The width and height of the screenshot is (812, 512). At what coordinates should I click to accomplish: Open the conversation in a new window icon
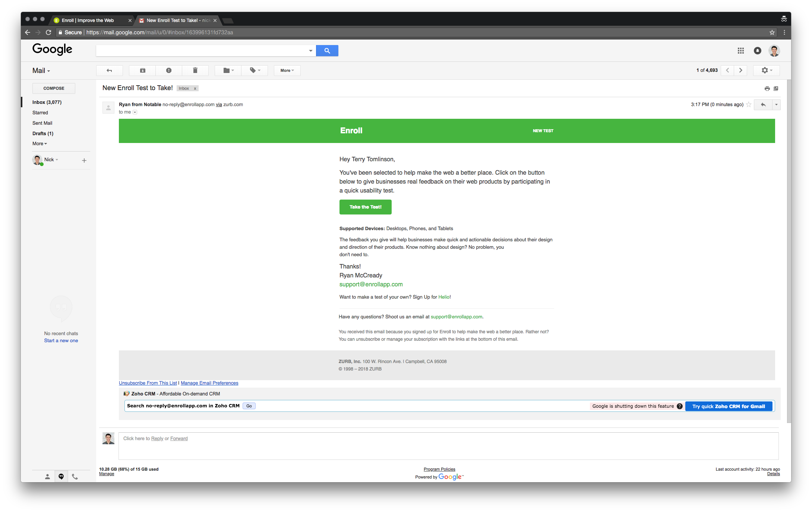click(776, 89)
